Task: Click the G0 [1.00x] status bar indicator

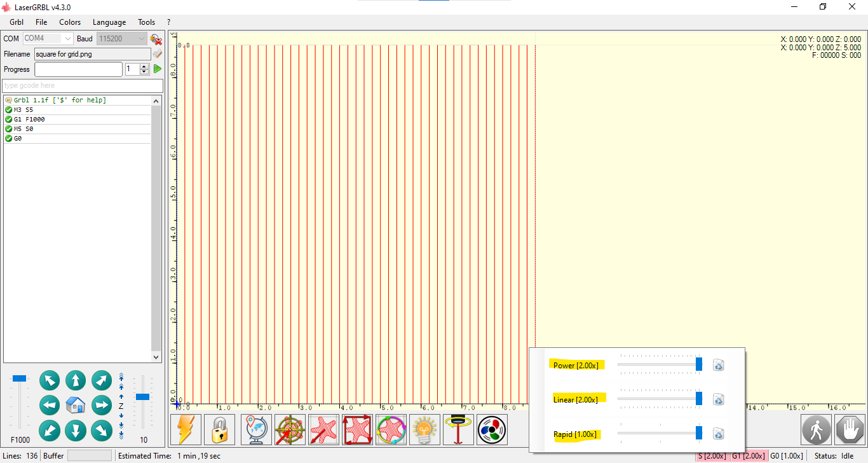Action: [787, 456]
